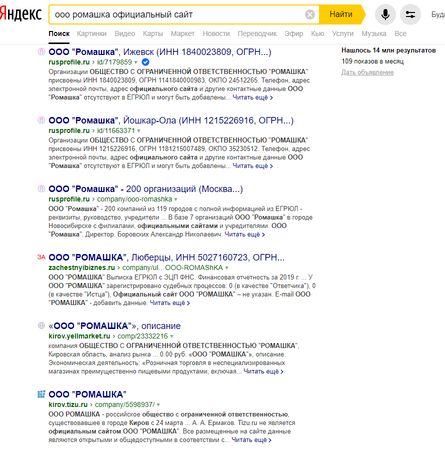Image resolution: width=445 pixels, height=451 pixels.
Task: Expand the arrow after OOO-ROMAShKA url
Action: click(x=227, y=268)
